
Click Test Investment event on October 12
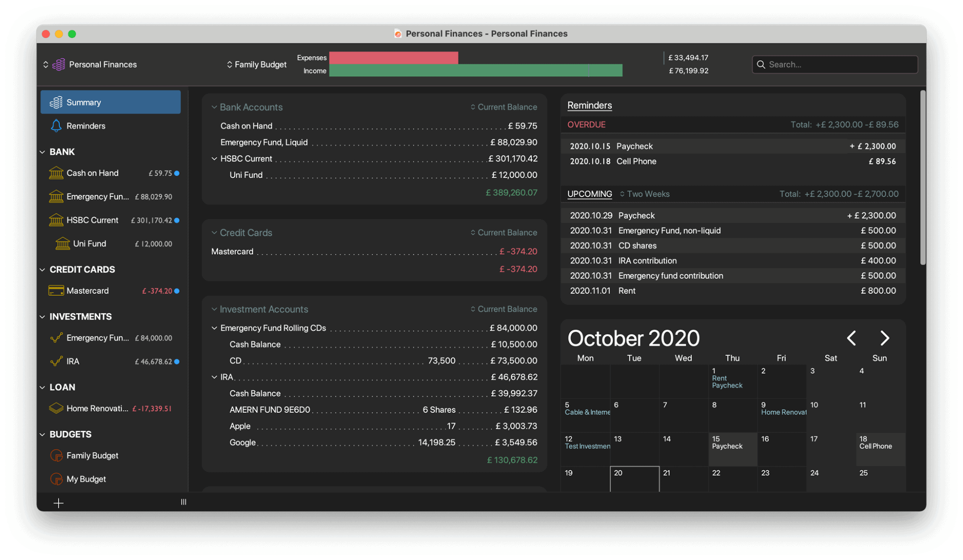(x=587, y=446)
